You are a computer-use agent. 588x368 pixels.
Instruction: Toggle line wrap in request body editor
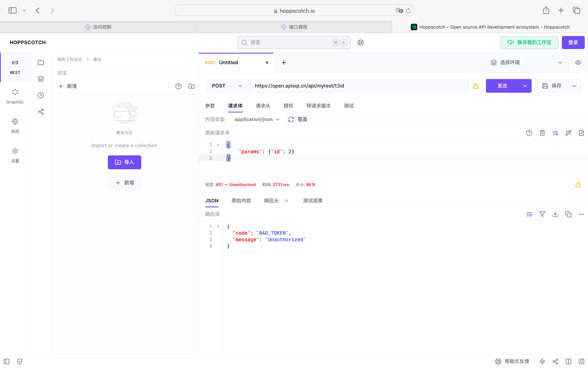(x=555, y=133)
